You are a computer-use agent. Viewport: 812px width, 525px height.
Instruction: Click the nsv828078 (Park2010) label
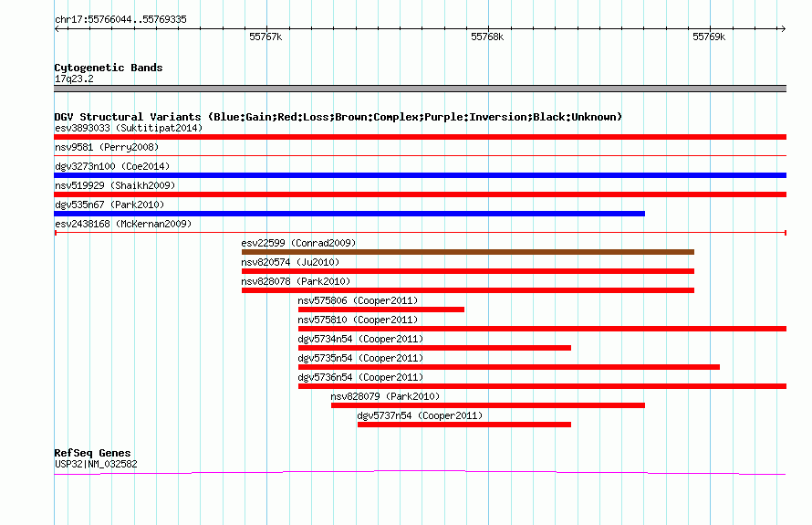pos(296,281)
